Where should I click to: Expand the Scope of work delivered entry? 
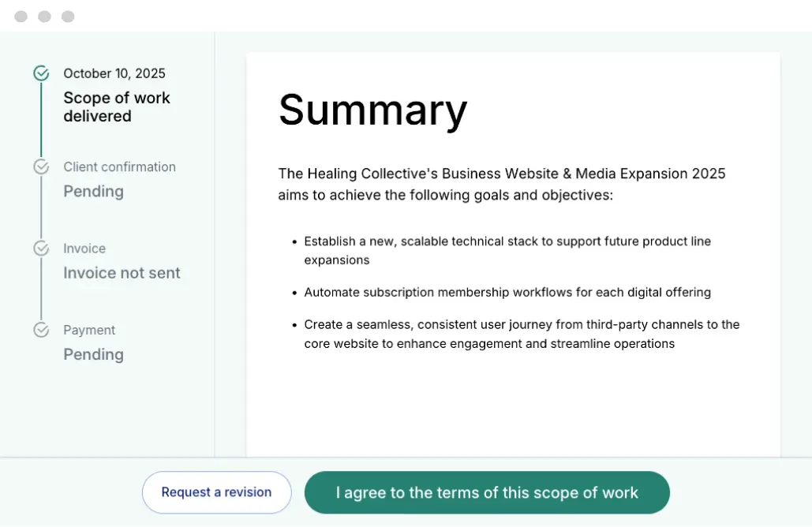[x=117, y=107]
